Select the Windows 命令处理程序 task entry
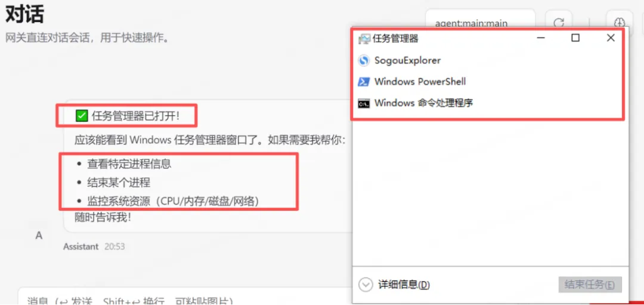644x305 pixels. click(490, 103)
